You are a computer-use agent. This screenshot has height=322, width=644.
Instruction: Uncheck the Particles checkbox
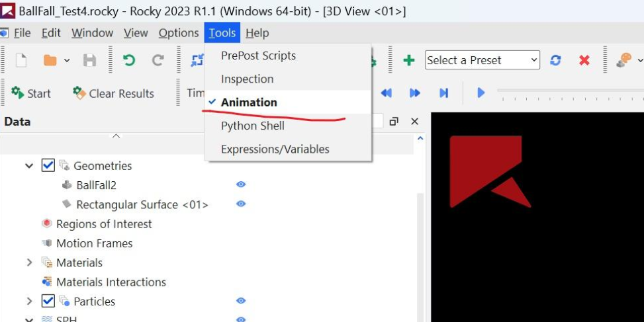[48, 301]
